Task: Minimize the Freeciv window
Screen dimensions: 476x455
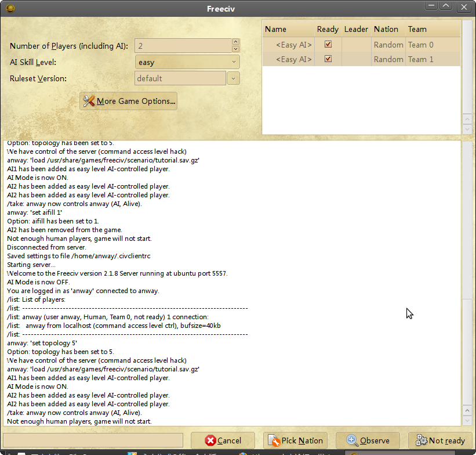Action: (x=431, y=6)
